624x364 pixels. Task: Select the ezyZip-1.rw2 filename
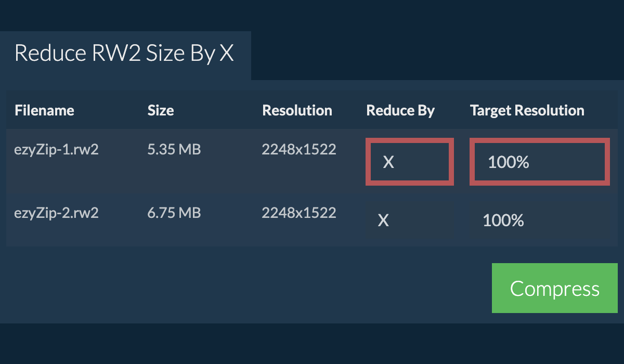tap(56, 149)
